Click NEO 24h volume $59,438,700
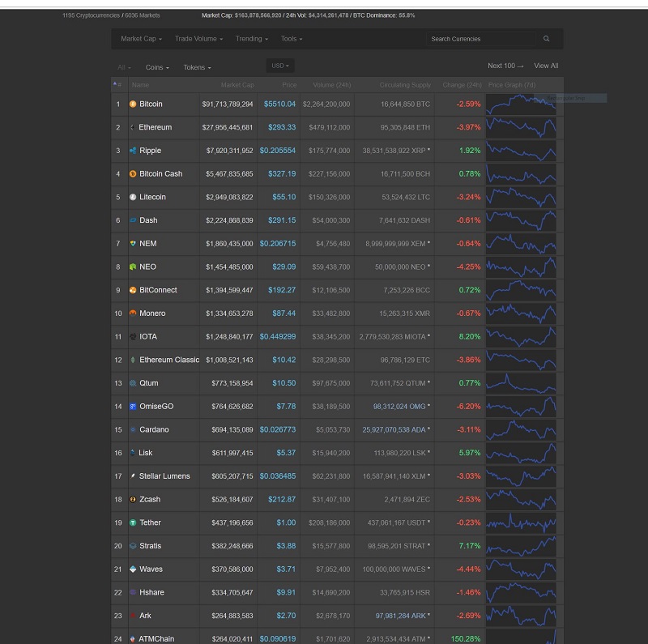 [x=331, y=267]
